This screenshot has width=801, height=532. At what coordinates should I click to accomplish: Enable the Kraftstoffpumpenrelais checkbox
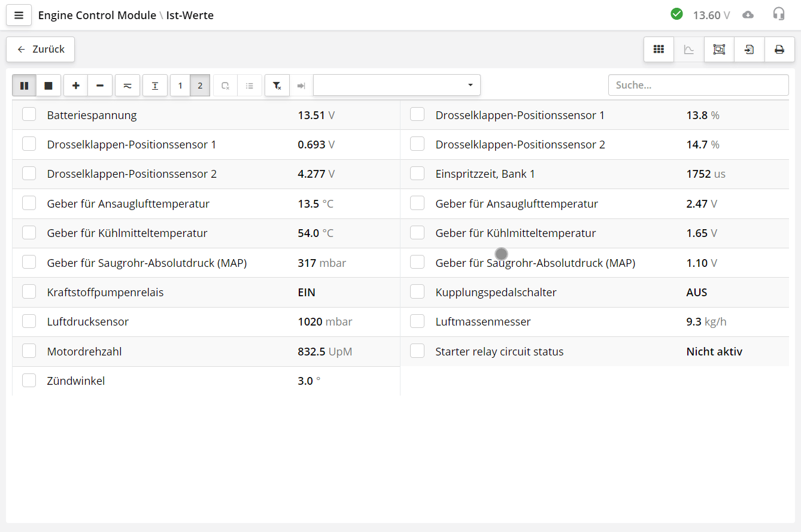click(x=29, y=291)
